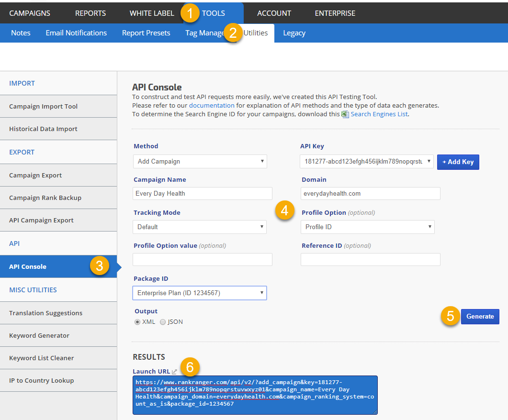Click the external link icon next to Launch URL
This screenshot has height=420, width=508.
click(175, 371)
